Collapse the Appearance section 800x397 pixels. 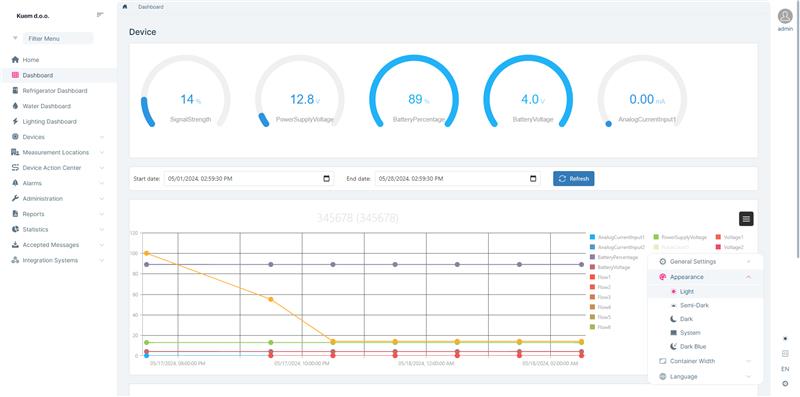(705, 277)
